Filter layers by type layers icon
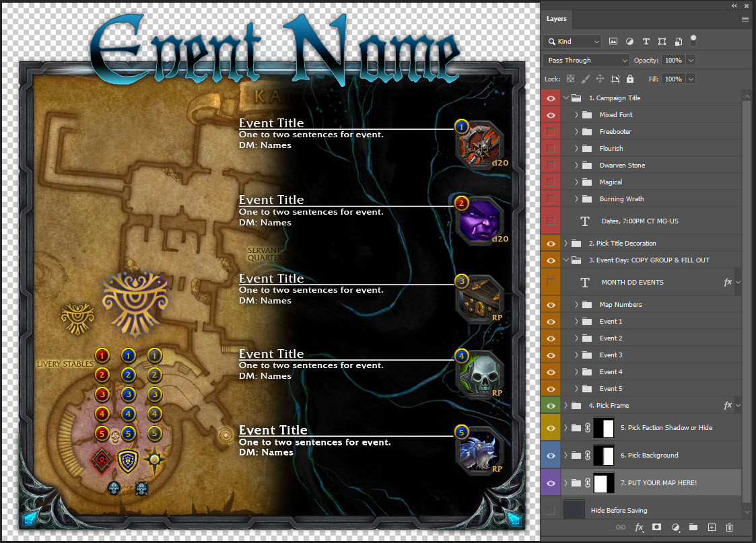This screenshot has height=543, width=756. tap(646, 42)
